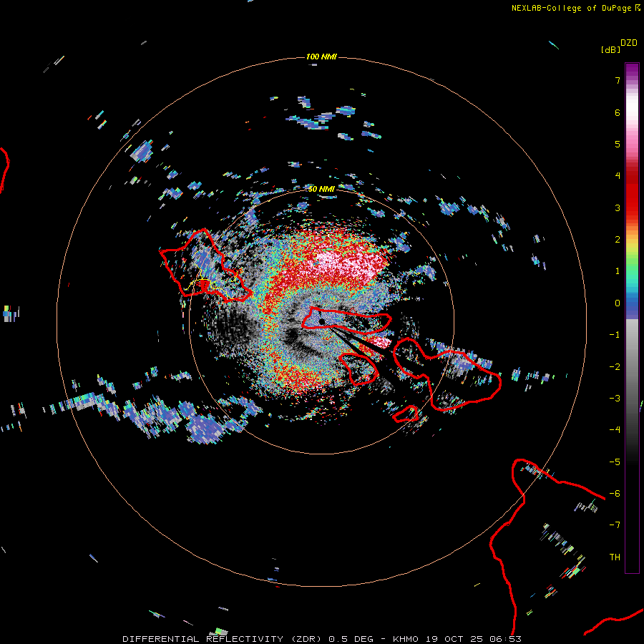Click the -2 value on color scale
The height and width of the screenshot is (644, 644).
[615, 366]
